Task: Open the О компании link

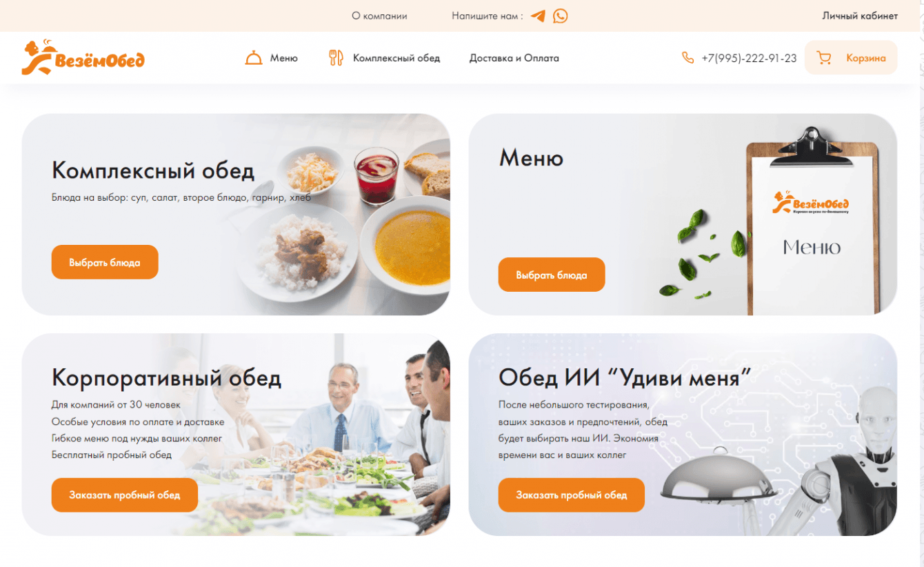Action: [379, 16]
